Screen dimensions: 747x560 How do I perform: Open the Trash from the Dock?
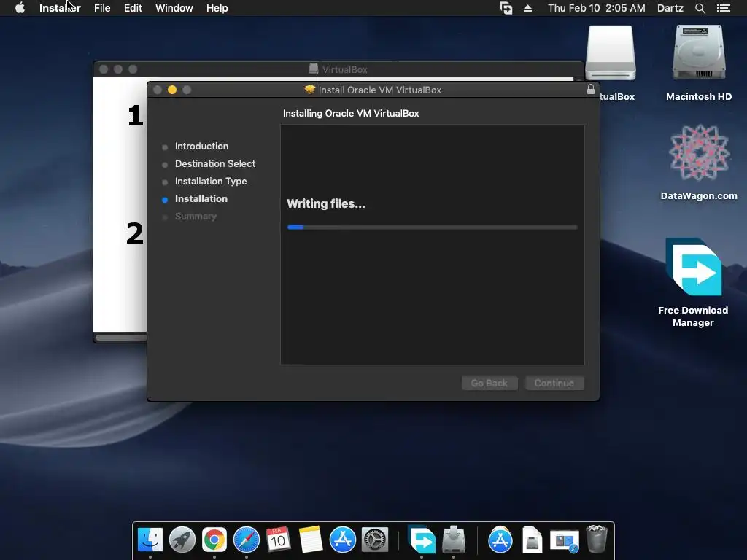pyautogui.click(x=597, y=539)
